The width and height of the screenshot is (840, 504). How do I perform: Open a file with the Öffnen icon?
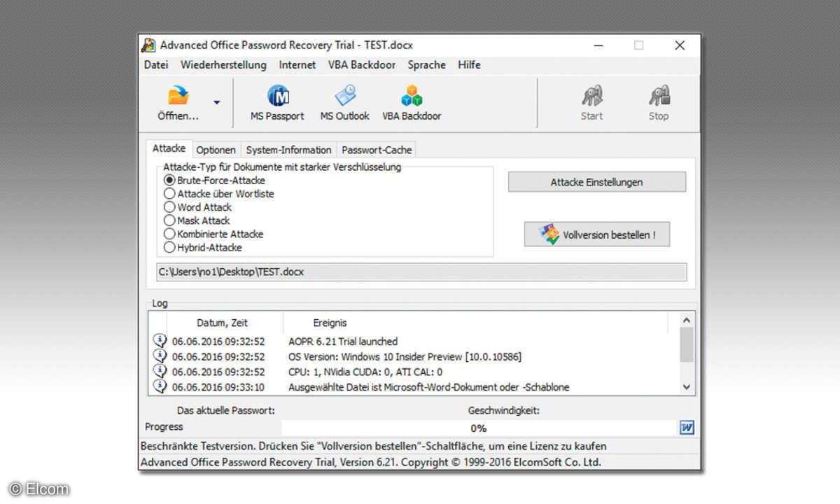point(178,95)
